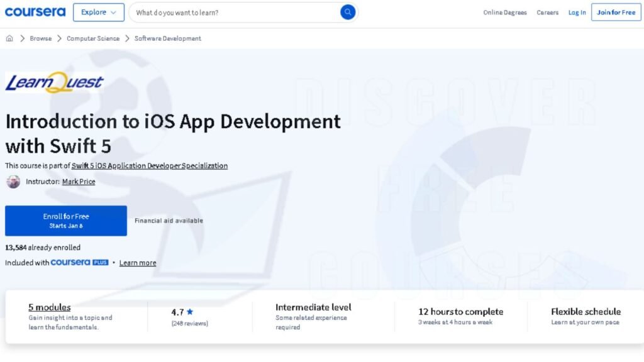Click '13,584 already enrolled' text
Image resolution: width=644 pixels, height=362 pixels.
click(43, 248)
